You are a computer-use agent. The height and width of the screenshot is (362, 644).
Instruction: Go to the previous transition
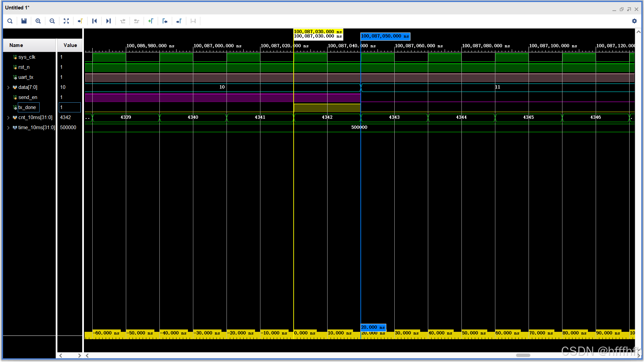[x=123, y=21]
